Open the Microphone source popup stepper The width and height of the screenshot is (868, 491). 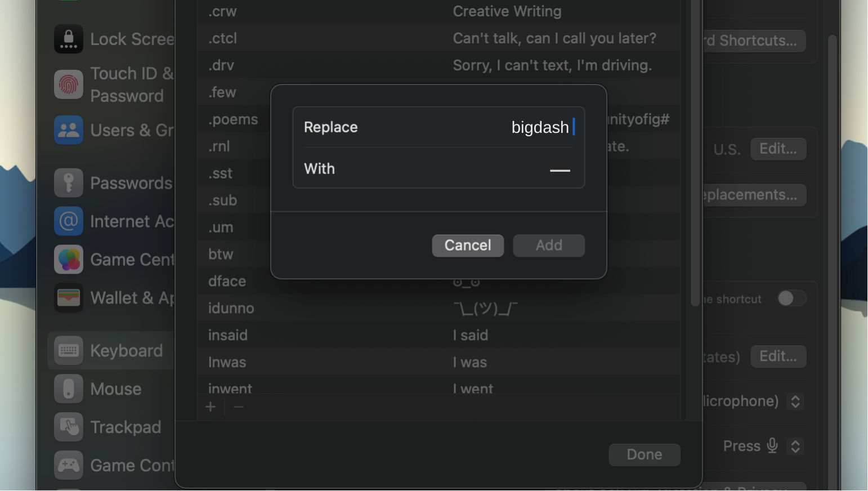(x=795, y=401)
